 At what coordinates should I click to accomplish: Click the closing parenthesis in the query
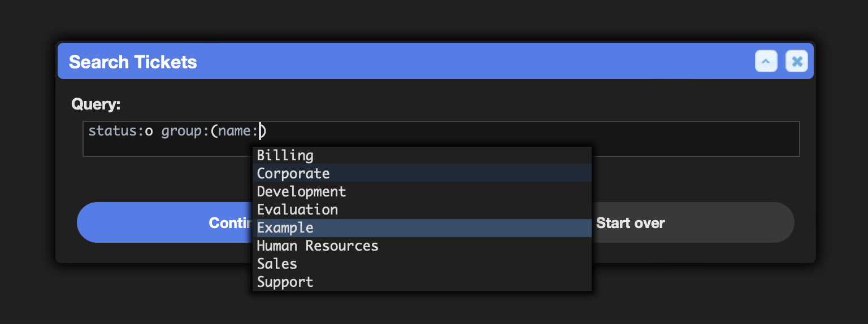click(x=263, y=132)
